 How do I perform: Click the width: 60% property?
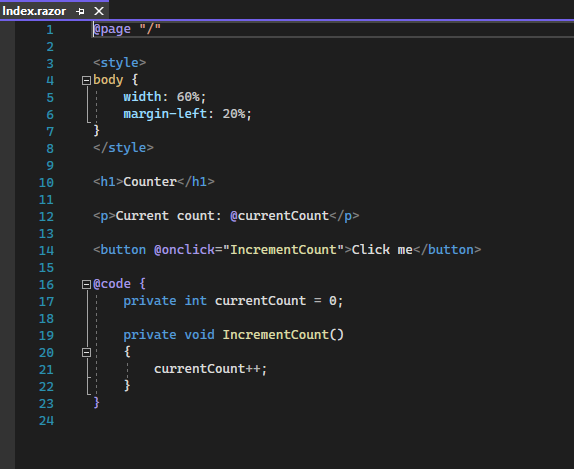click(165, 97)
